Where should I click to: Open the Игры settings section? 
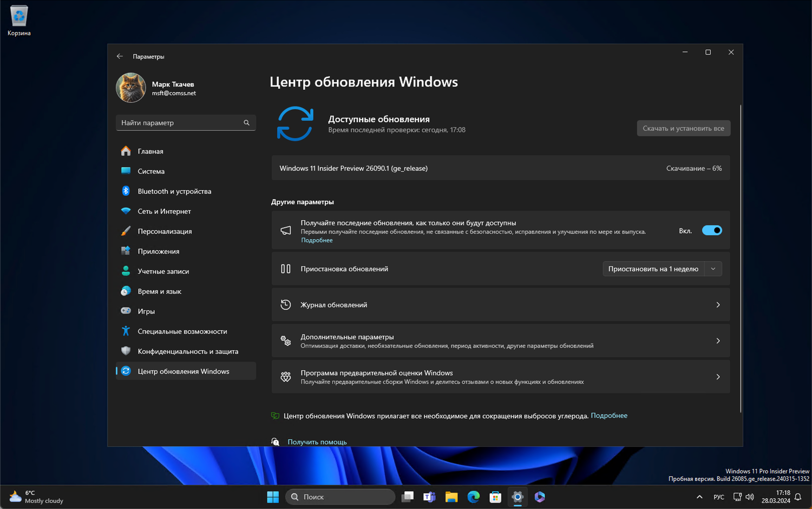[x=145, y=311]
